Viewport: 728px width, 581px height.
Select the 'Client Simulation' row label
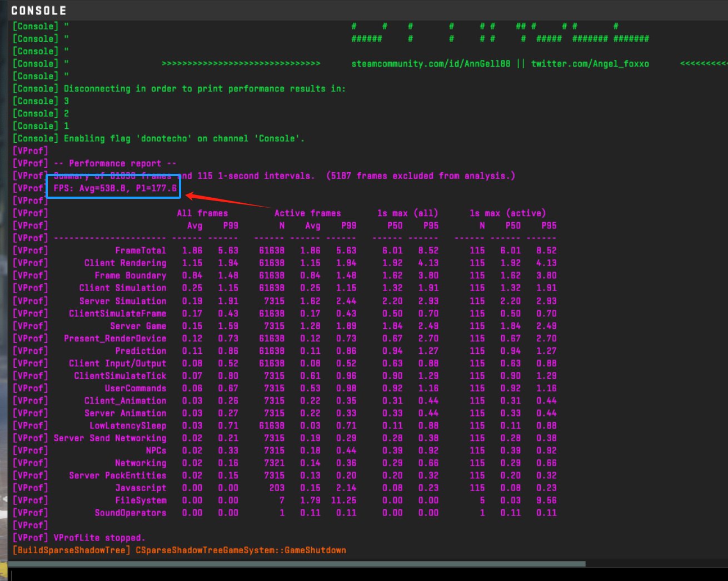pyautogui.click(x=123, y=288)
